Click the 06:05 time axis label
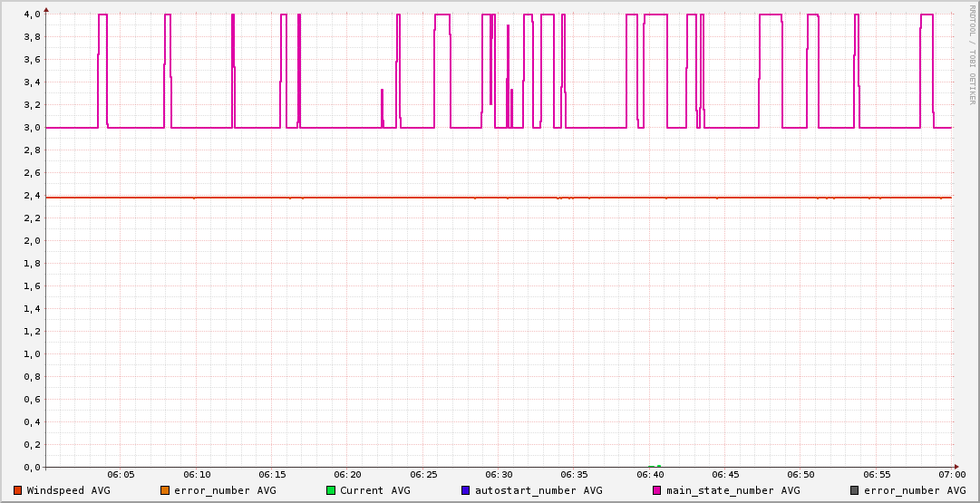The width and height of the screenshot is (980, 503). [x=121, y=475]
